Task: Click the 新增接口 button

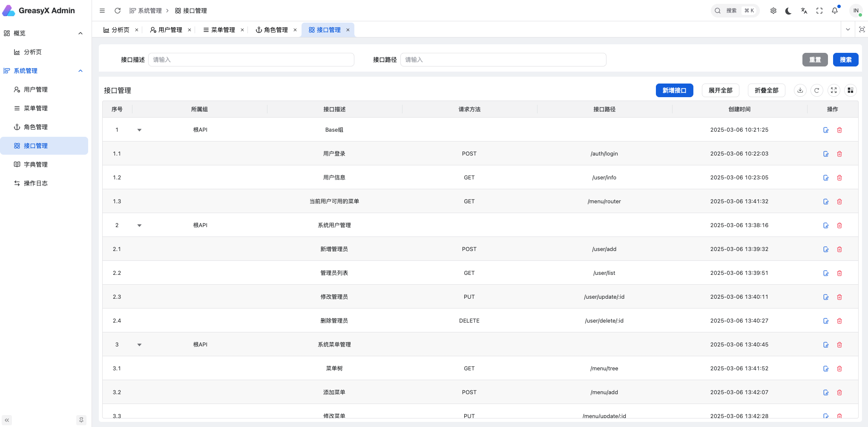Action: pyautogui.click(x=674, y=90)
